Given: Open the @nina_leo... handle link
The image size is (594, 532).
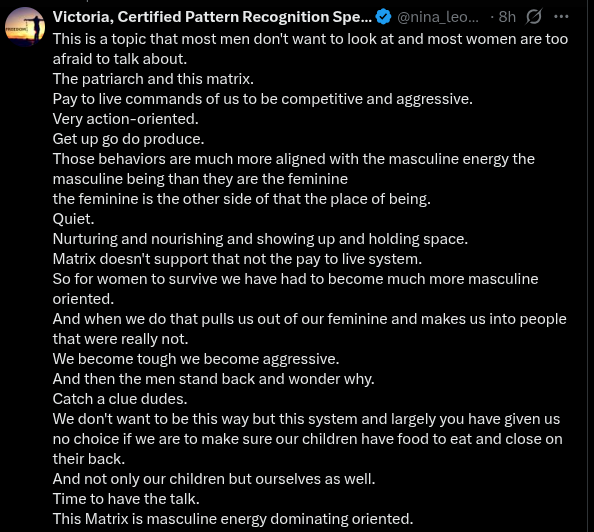Looking at the screenshot, I should pos(438,17).
